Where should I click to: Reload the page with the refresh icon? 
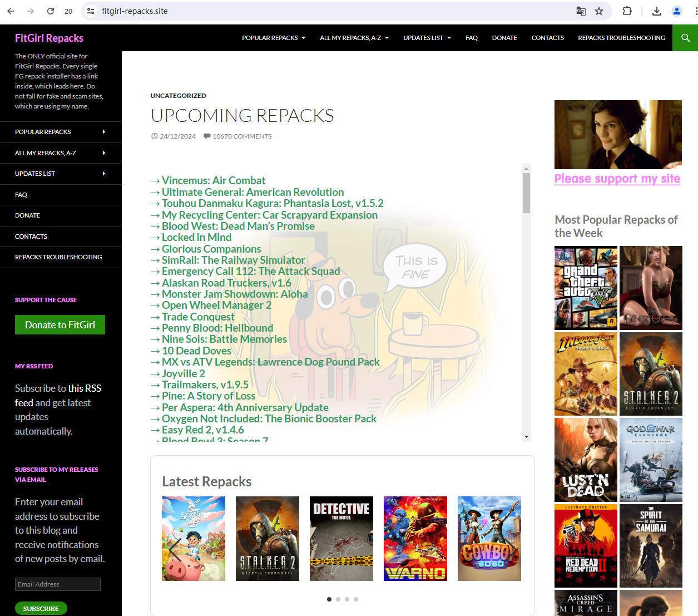tap(51, 11)
